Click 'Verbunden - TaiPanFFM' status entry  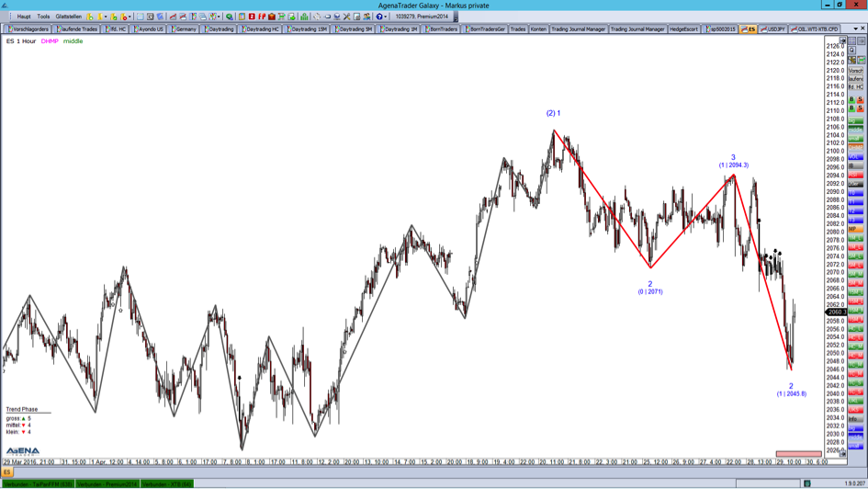(38, 484)
